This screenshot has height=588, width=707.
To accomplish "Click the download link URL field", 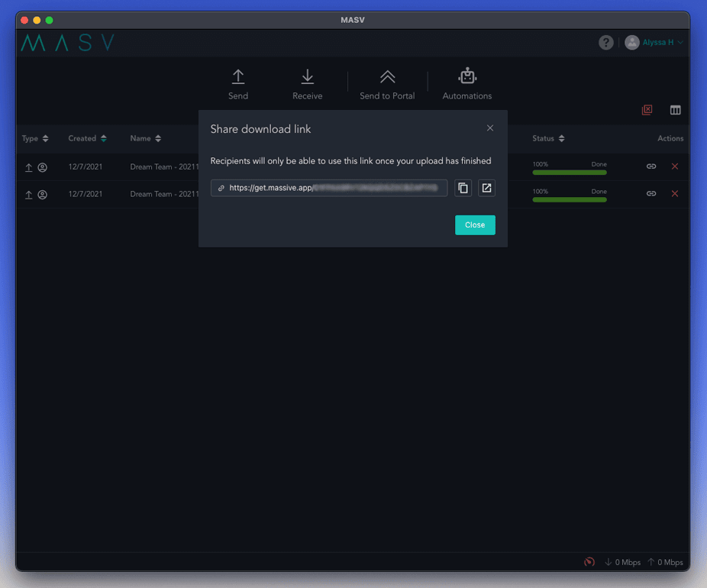I will [329, 188].
